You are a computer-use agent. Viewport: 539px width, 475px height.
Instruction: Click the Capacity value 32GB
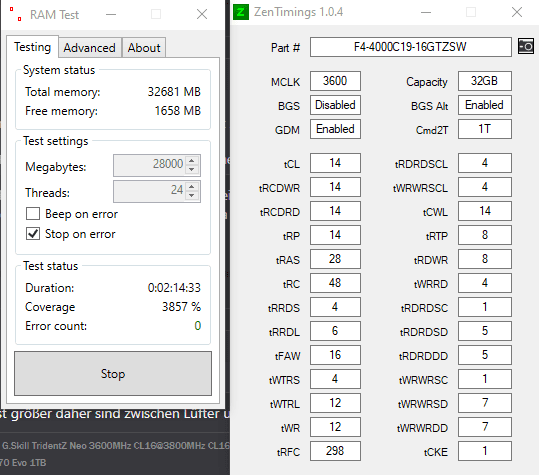(x=484, y=81)
